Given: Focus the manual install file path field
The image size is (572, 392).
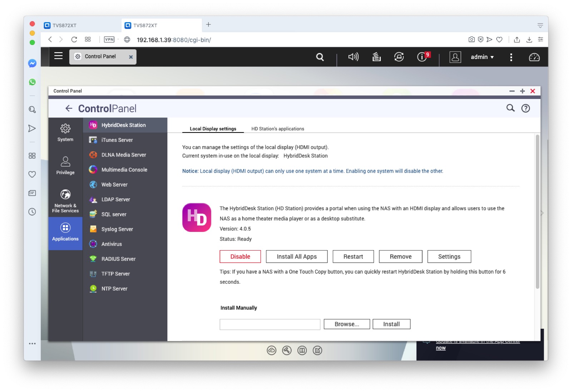Looking at the screenshot, I should pyautogui.click(x=270, y=324).
